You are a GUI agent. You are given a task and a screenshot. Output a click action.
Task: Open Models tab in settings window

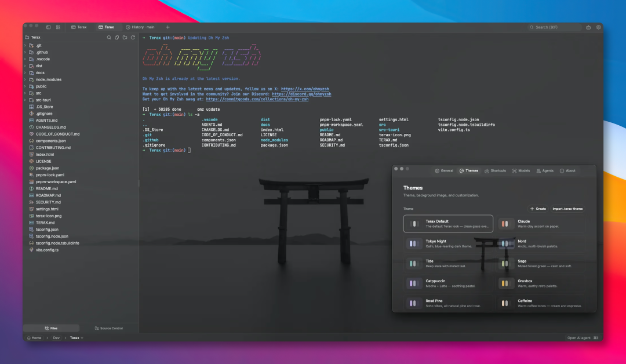coord(521,171)
